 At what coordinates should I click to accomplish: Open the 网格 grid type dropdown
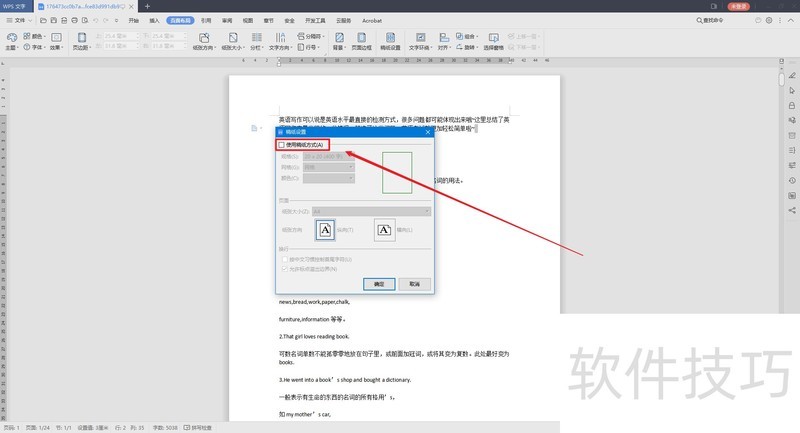click(x=329, y=167)
